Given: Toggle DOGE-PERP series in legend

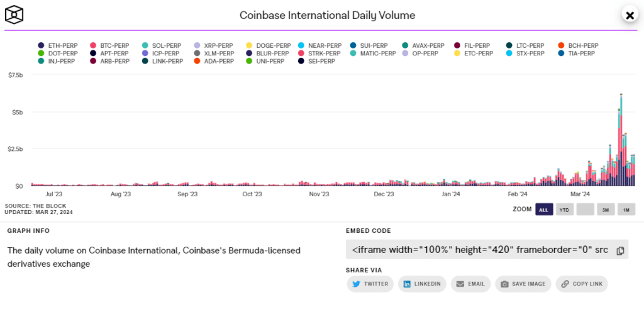Looking at the screenshot, I should pyautogui.click(x=268, y=46).
